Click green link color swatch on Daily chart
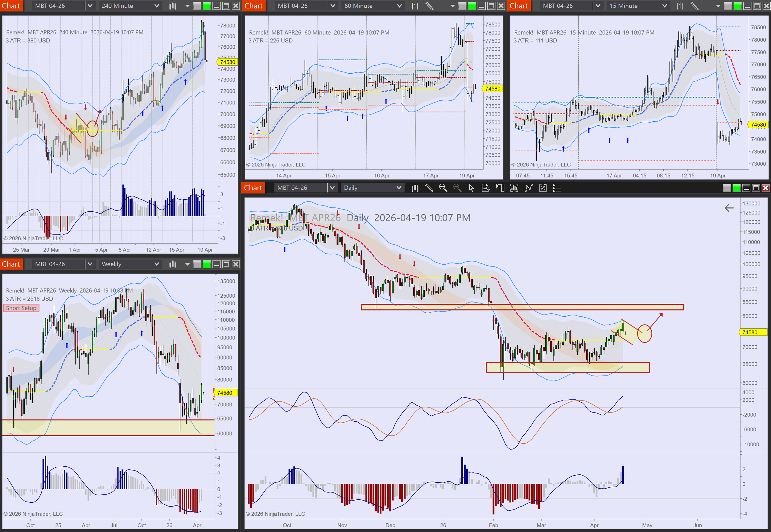The image size is (771, 532). coord(737,188)
